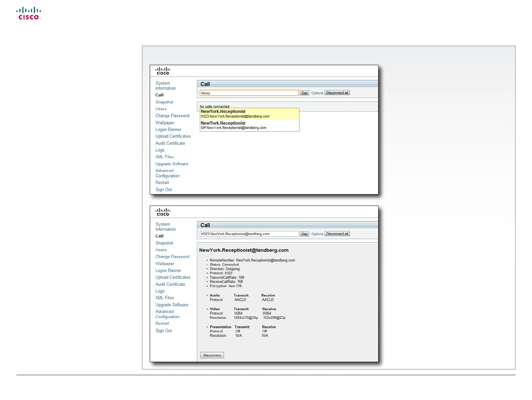Click Cisco logo in lower screenshot header
532x400 pixels.
[163, 212]
